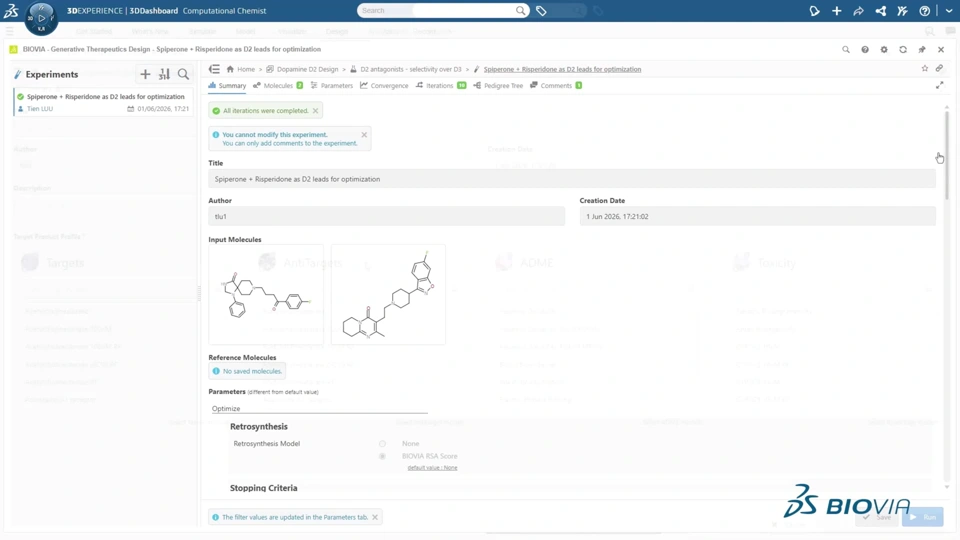Switch to Pedigree Tree tab
This screenshot has width=960, height=540.
coord(498,86)
